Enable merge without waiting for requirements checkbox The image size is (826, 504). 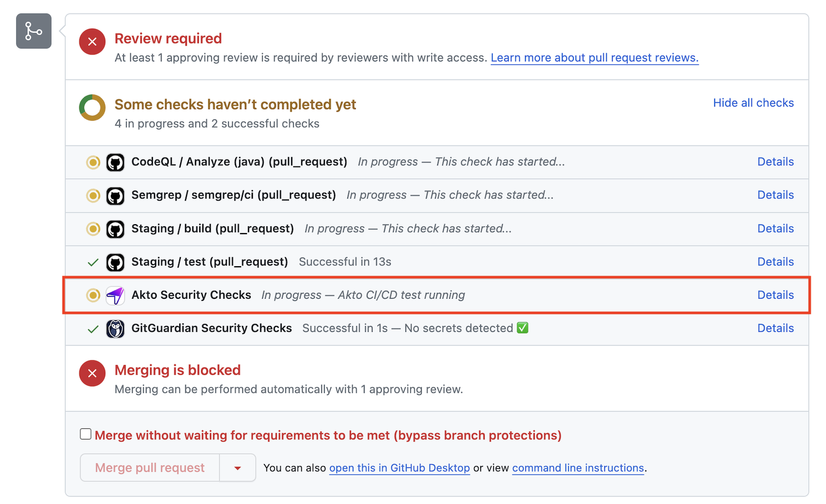tap(86, 434)
